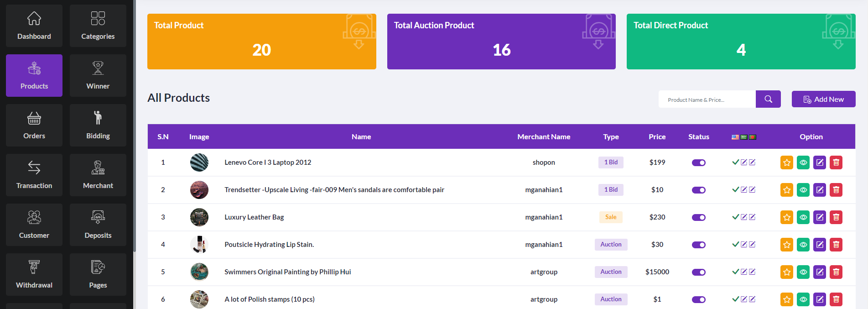Remove the Poutsicle Hydrating Lip Stain product
The height and width of the screenshot is (309, 868).
point(836,245)
